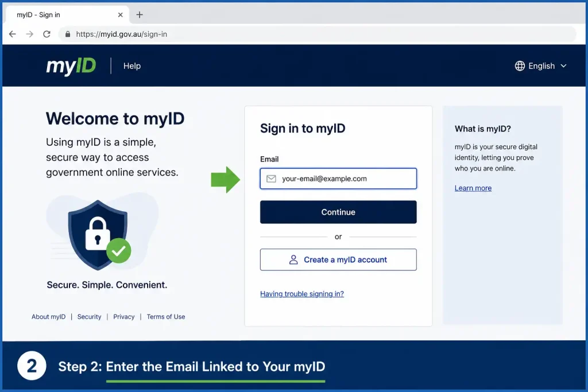The width and height of the screenshot is (588, 392).
Task: Open the Terms of Use link
Action: [166, 317]
